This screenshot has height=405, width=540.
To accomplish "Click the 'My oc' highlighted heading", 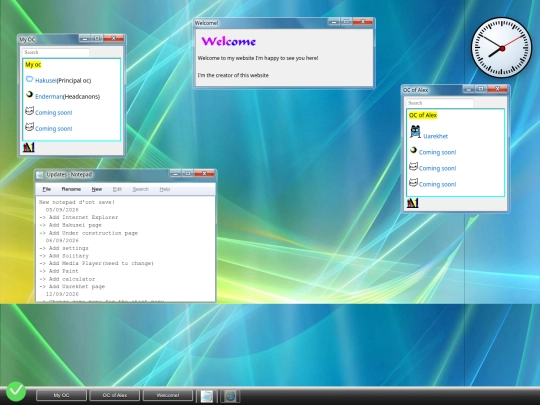I will 33,65.
